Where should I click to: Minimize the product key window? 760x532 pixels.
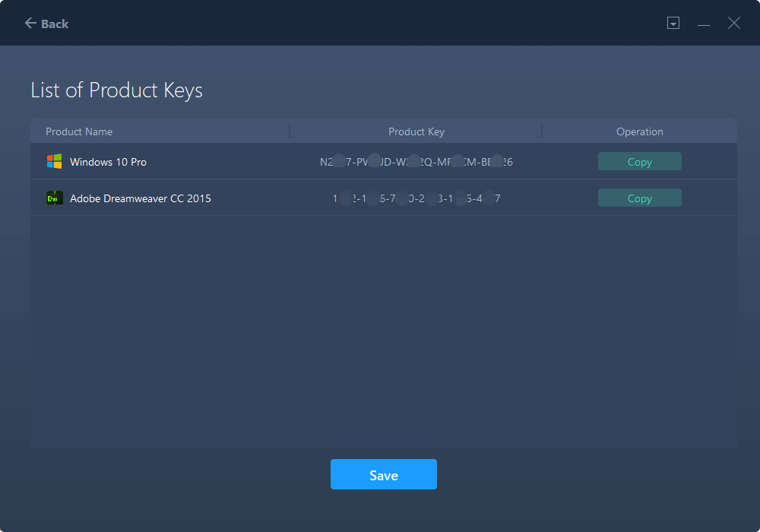[704, 24]
